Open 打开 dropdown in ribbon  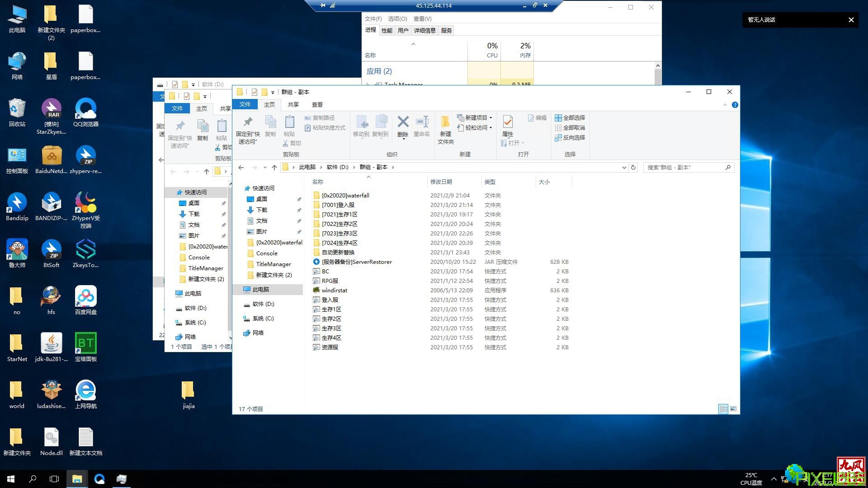pos(513,143)
